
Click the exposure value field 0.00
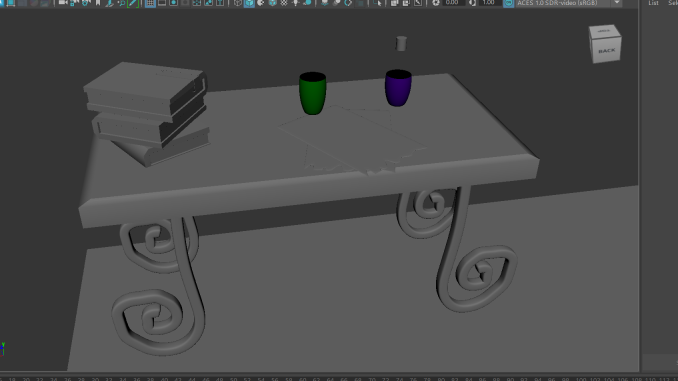pos(452,3)
